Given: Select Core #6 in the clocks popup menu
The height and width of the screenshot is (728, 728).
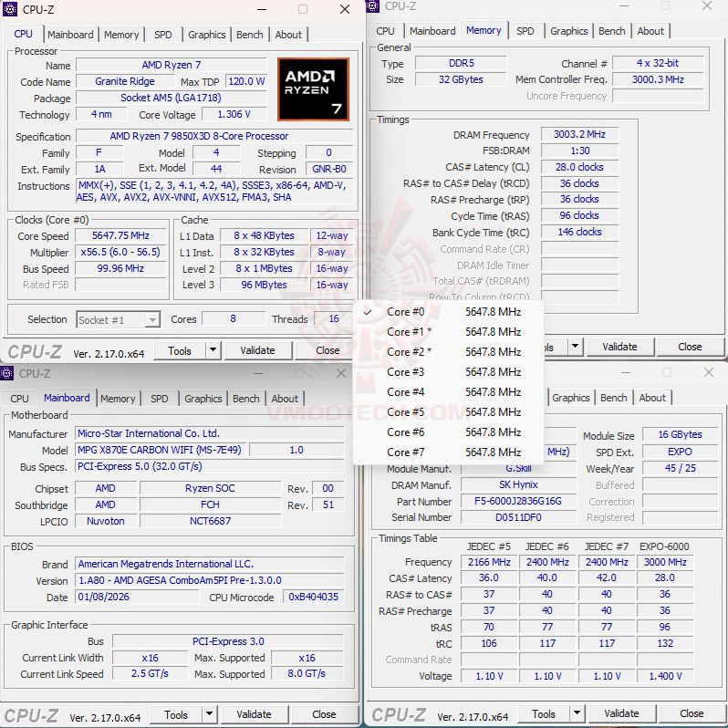Looking at the screenshot, I should [448, 432].
